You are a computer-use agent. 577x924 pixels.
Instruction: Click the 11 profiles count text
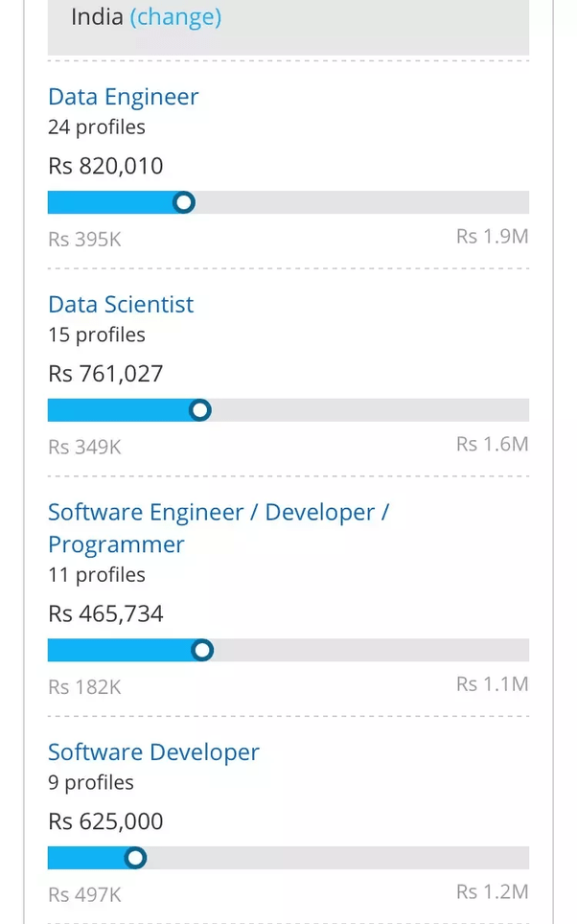pos(97,575)
